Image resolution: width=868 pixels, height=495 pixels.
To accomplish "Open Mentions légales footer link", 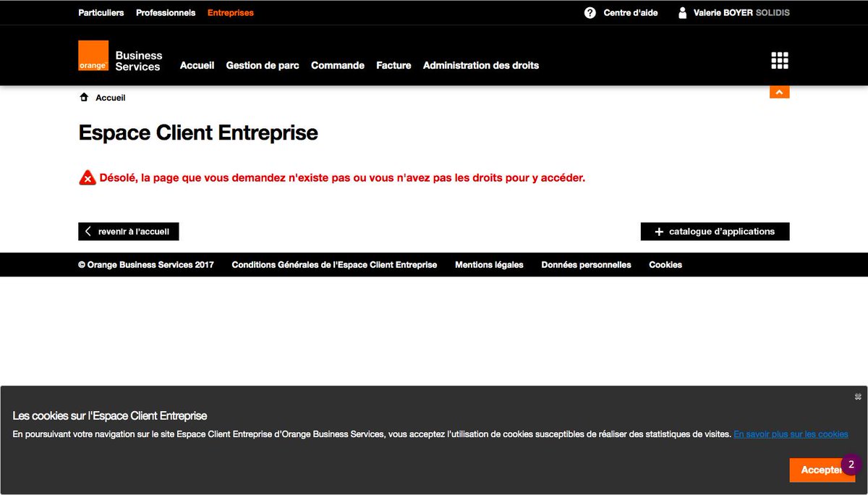I will [x=489, y=265].
